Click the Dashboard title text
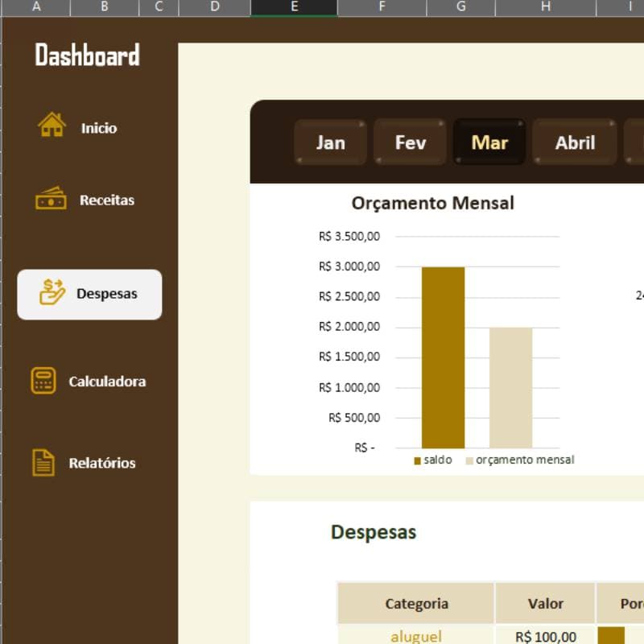This screenshot has height=644, width=644. coord(87,55)
